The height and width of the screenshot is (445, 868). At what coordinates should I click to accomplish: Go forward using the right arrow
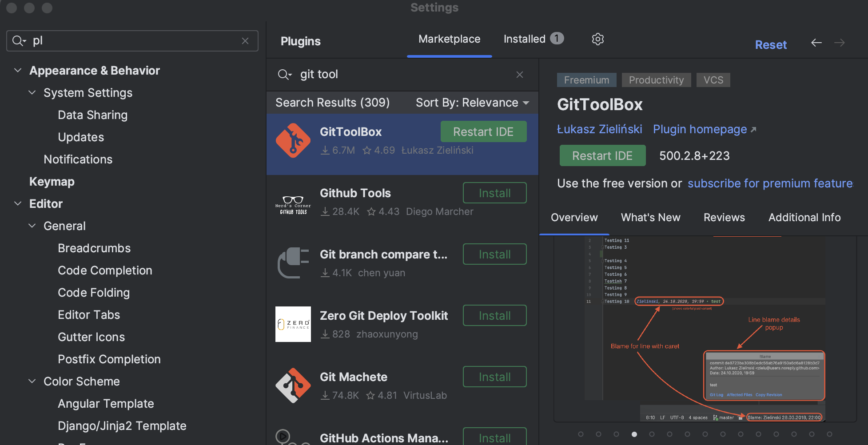[x=840, y=43]
